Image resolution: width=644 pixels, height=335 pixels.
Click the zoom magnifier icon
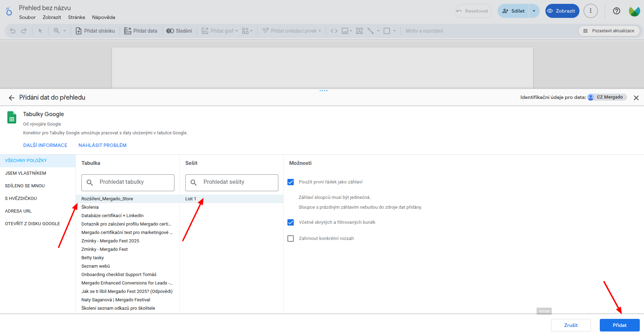tap(57, 31)
